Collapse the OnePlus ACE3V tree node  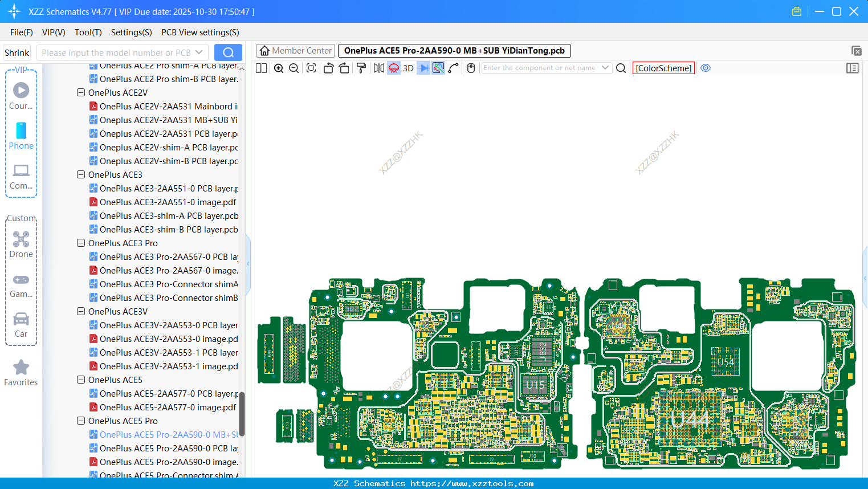81,311
